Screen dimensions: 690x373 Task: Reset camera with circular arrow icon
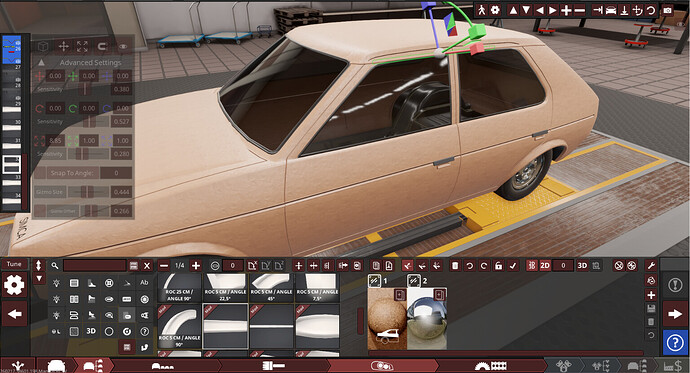tap(651, 10)
